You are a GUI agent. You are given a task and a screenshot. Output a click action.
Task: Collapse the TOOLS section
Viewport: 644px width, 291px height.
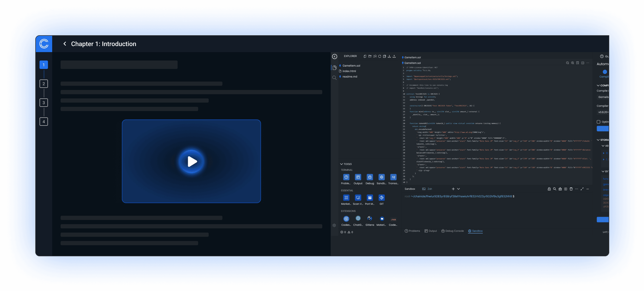click(x=341, y=164)
